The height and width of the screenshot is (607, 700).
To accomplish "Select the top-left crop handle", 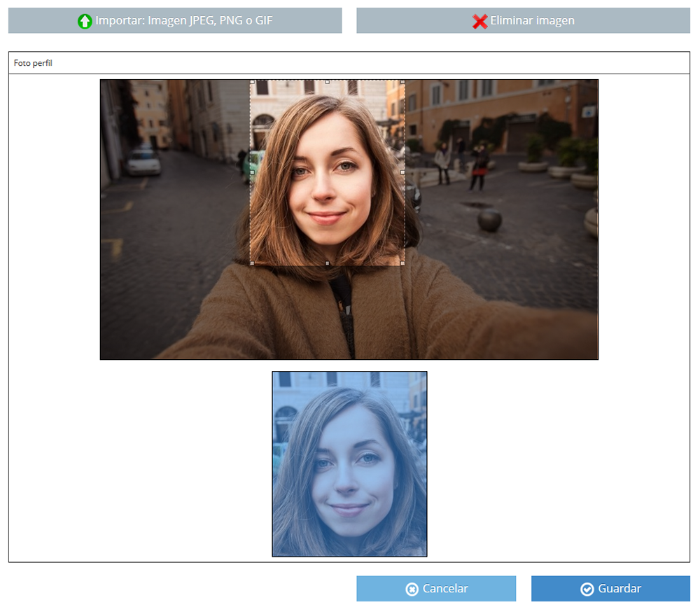I will tap(251, 81).
